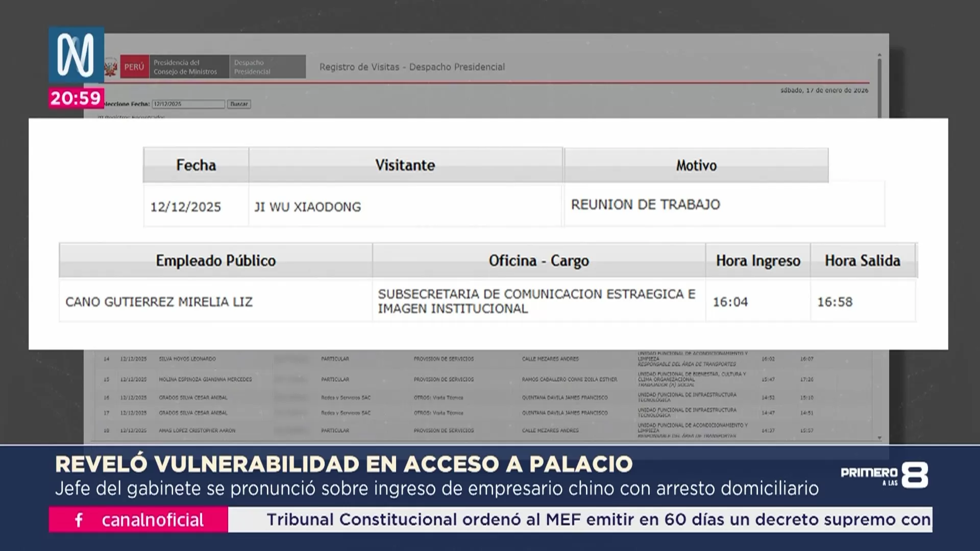Click the page vertical scrollbar thumb
The height and width of the screenshot is (551, 980).
coord(879,87)
